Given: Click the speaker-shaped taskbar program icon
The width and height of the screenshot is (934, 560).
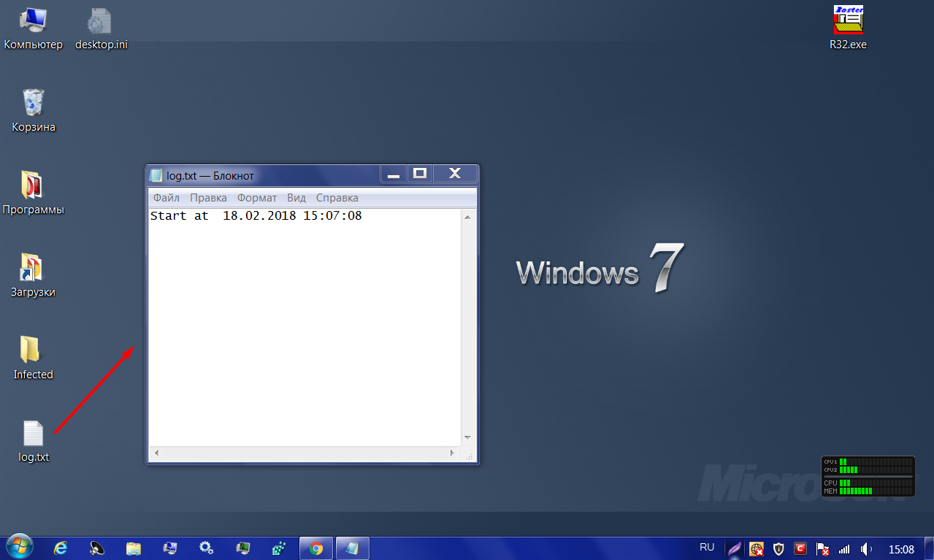Looking at the screenshot, I should pos(97,548).
